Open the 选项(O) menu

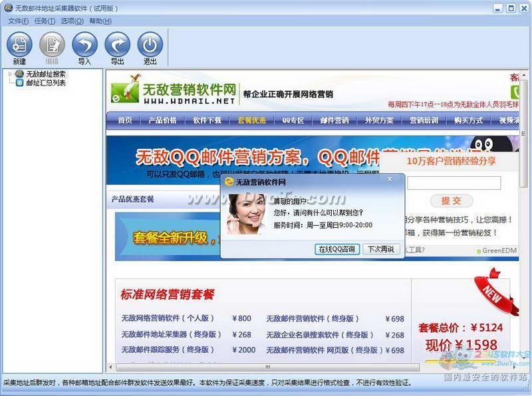pyautogui.click(x=72, y=21)
